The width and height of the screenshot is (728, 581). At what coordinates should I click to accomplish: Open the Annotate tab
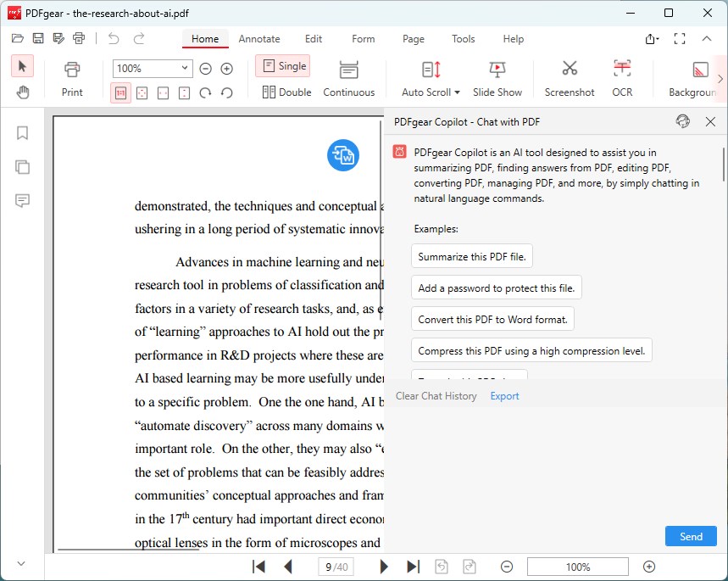click(259, 39)
